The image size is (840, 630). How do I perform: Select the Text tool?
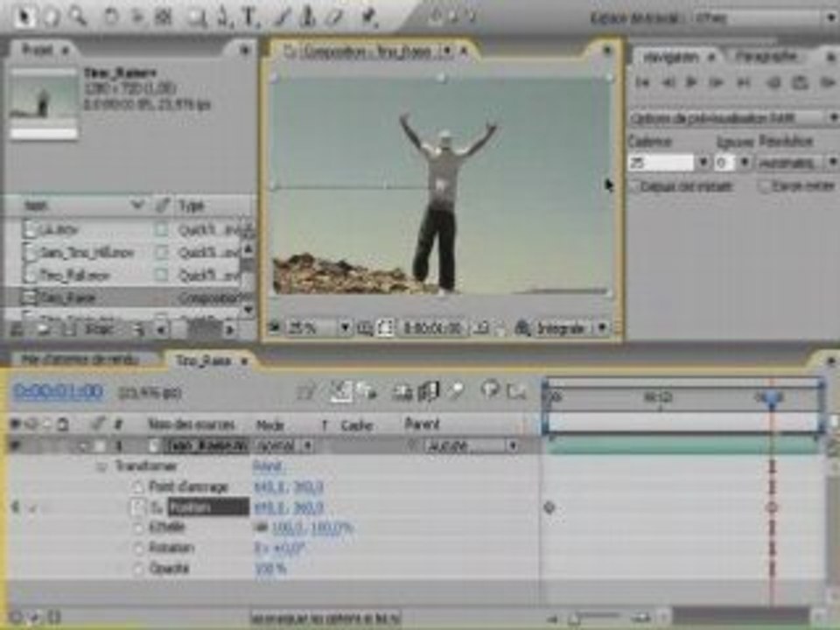coord(249,17)
